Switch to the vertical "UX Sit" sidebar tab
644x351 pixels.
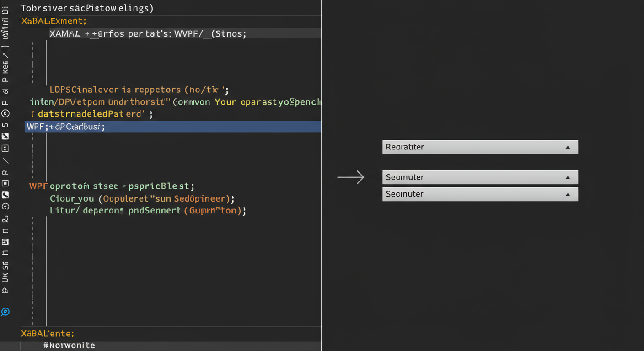[x=5, y=272]
